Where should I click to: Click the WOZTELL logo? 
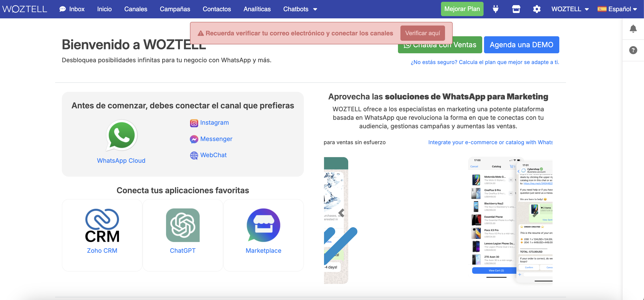coord(24,9)
